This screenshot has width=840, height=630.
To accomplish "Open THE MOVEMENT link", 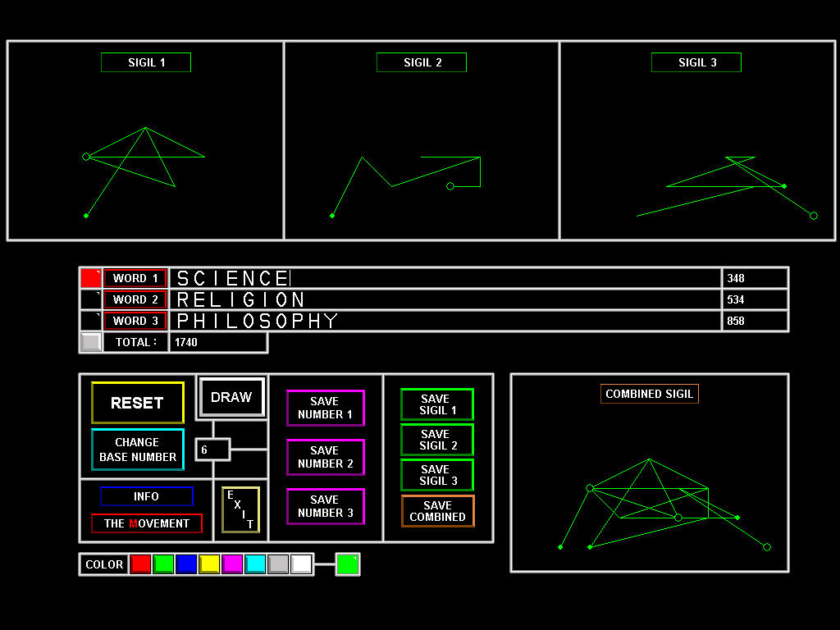I will [x=146, y=523].
